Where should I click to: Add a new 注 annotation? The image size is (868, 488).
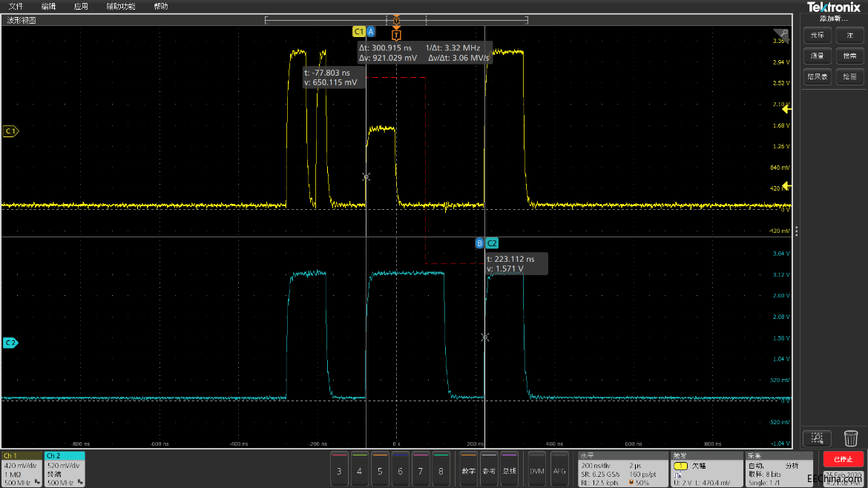tap(849, 36)
